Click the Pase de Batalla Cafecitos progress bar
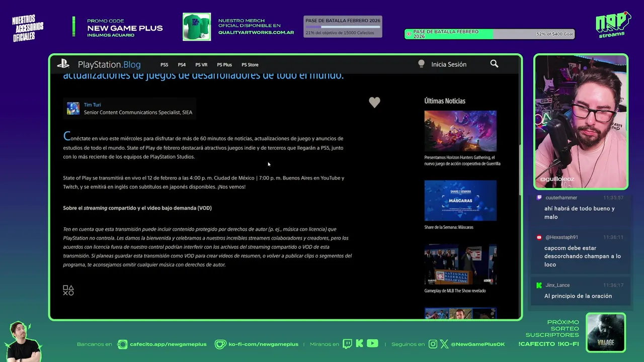 pyautogui.click(x=343, y=27)
